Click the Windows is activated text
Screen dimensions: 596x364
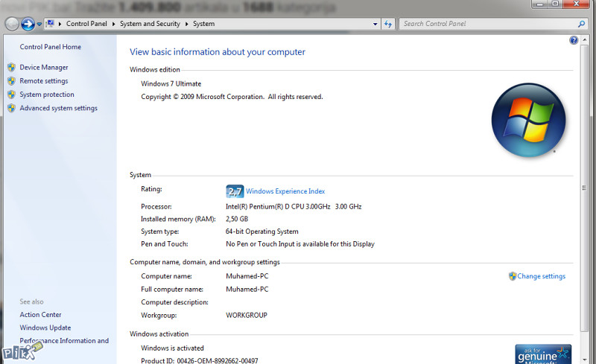click(x=172, y=348)
